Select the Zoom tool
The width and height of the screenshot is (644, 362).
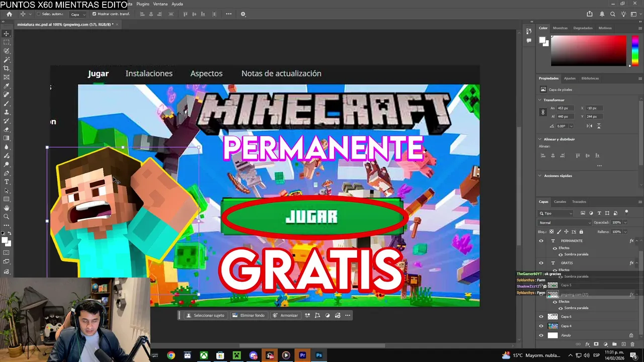point(7,217)
